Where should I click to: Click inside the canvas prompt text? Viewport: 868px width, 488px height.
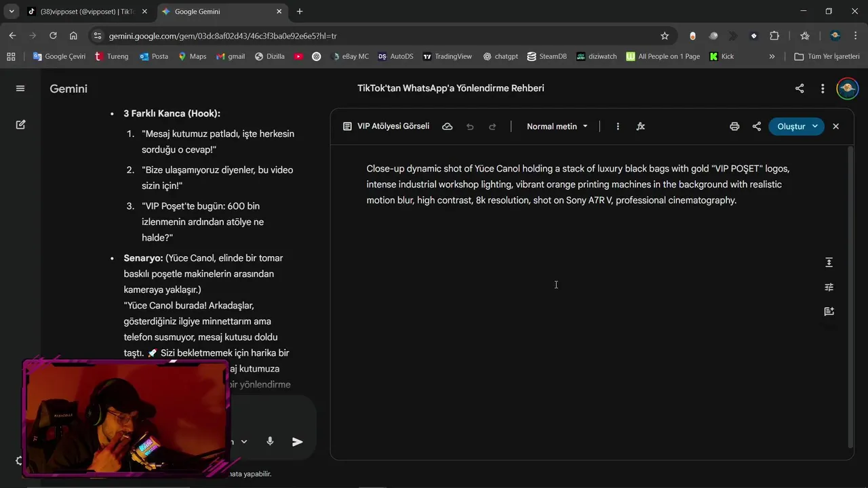click(578, 184)
